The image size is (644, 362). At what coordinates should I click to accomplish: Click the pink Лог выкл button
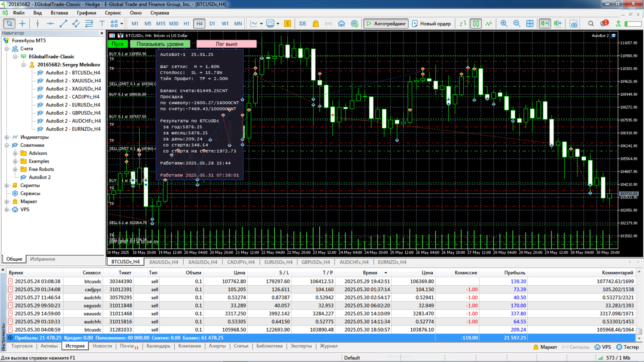coord(226,44)
